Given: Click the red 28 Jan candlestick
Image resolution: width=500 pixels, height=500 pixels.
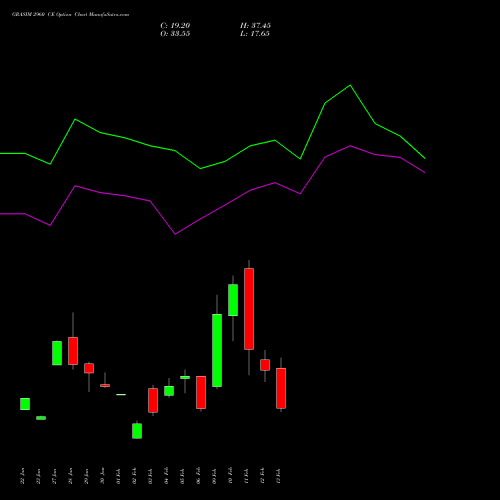Looking at the screenshot, I should pyautogui.click(x=73, y=351).
